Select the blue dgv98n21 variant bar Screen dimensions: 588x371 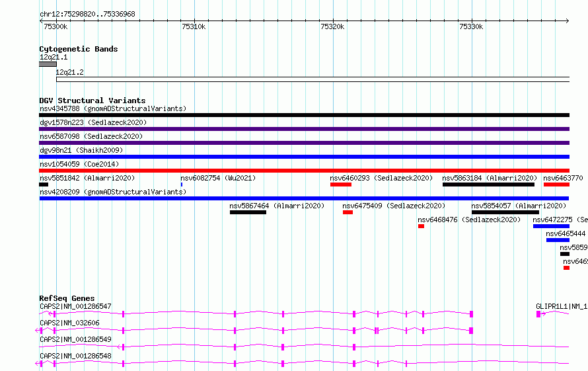304,157
